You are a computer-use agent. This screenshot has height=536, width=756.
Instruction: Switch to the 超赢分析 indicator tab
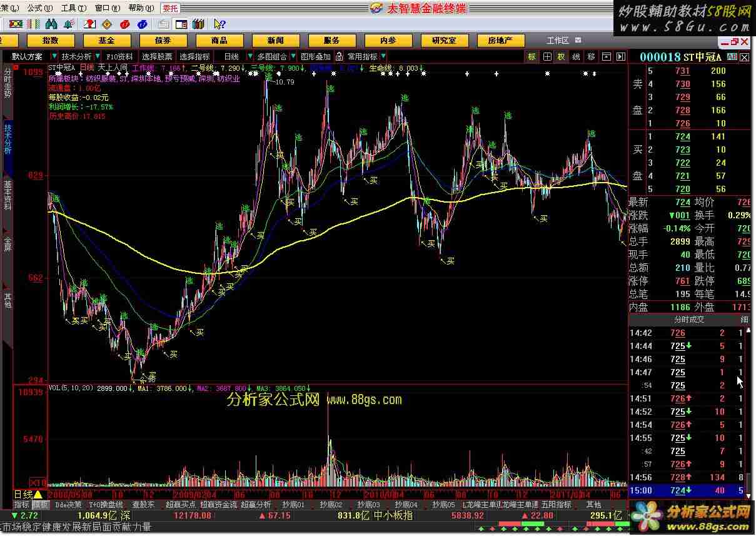click(x=256, y=504)
